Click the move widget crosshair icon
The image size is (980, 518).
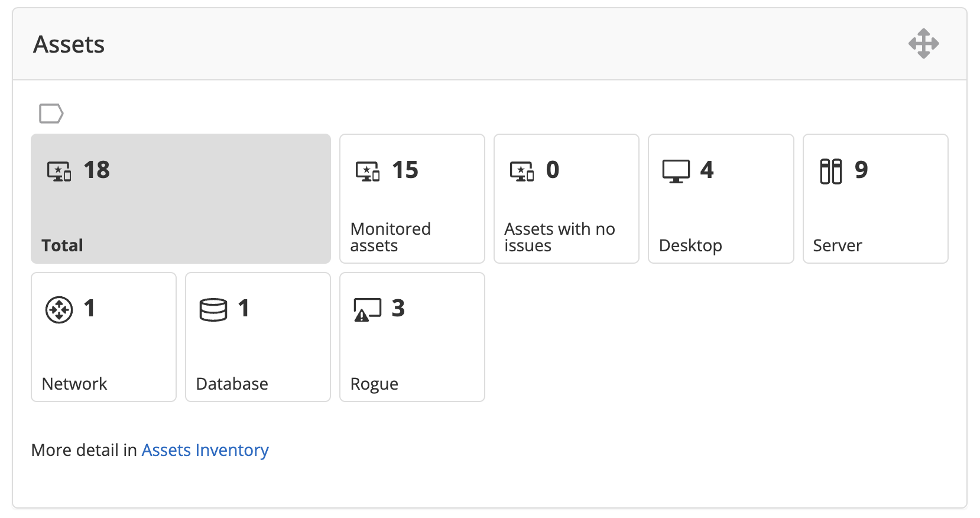coord(923,44)
